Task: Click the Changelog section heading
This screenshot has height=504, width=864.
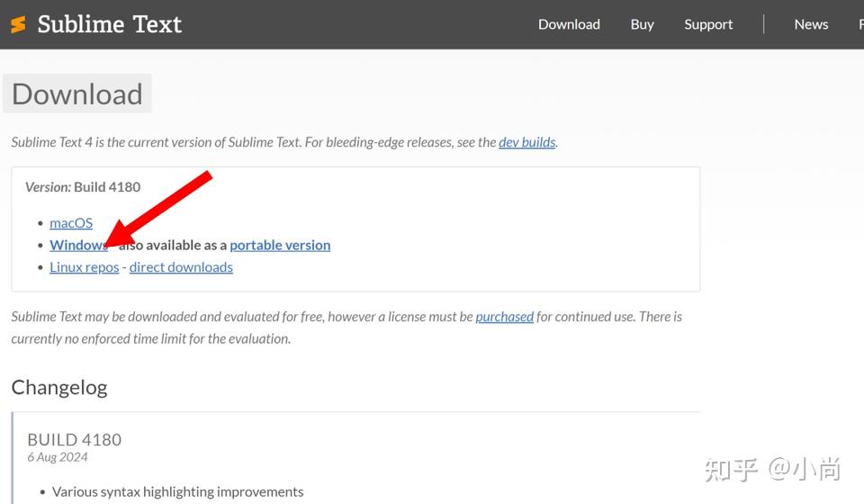Action: pyautogui.click(x=59, y=387)
